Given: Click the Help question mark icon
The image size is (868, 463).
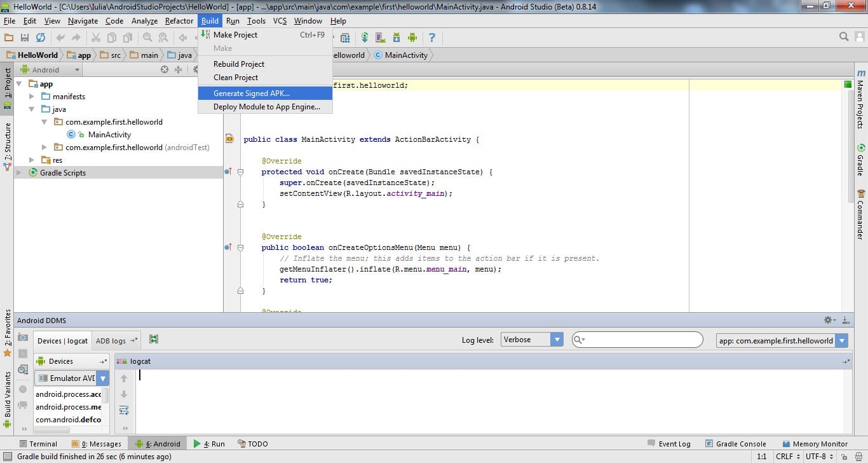Looking at the screenshot, I should (x=432, y=38).
